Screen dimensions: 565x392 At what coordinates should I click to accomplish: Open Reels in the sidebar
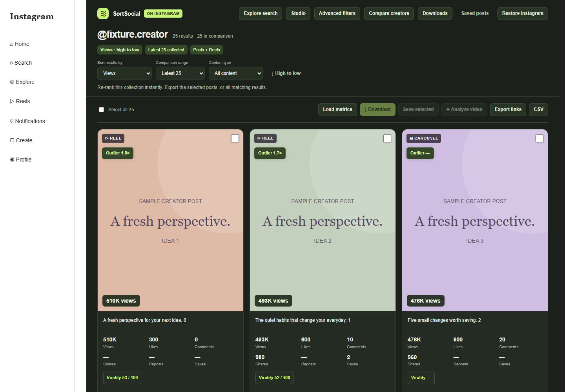point(20,101)
